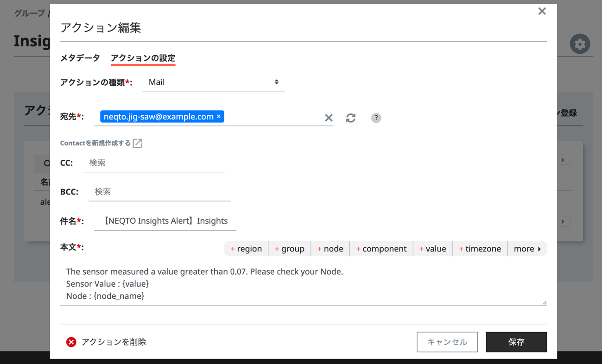Click inside the 件名 subject input field

[x=165, y=220]
